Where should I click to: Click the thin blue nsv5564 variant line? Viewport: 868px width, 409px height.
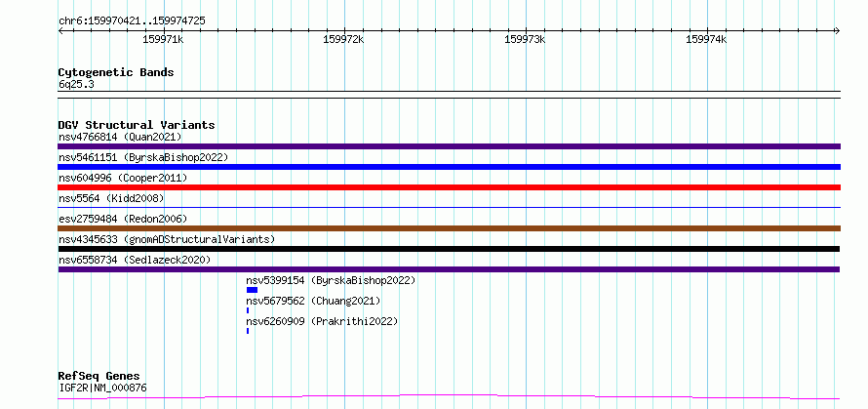coord(449,208)
